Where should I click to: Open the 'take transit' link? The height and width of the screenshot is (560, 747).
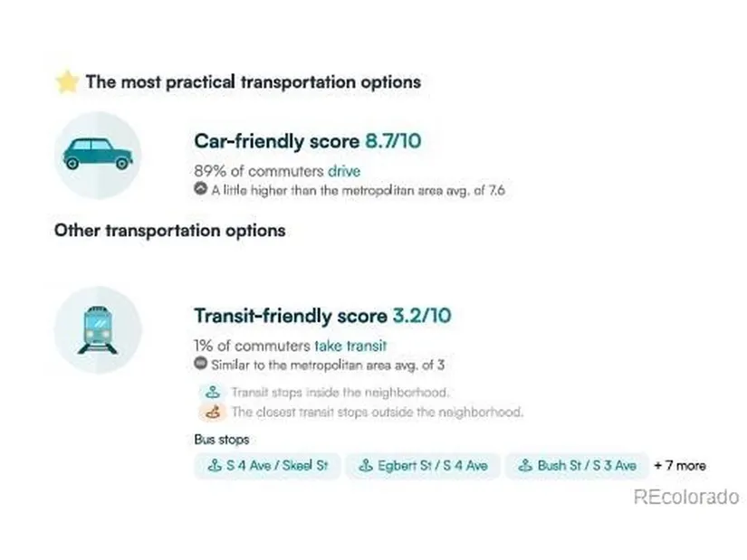click(x=350, y=346)
